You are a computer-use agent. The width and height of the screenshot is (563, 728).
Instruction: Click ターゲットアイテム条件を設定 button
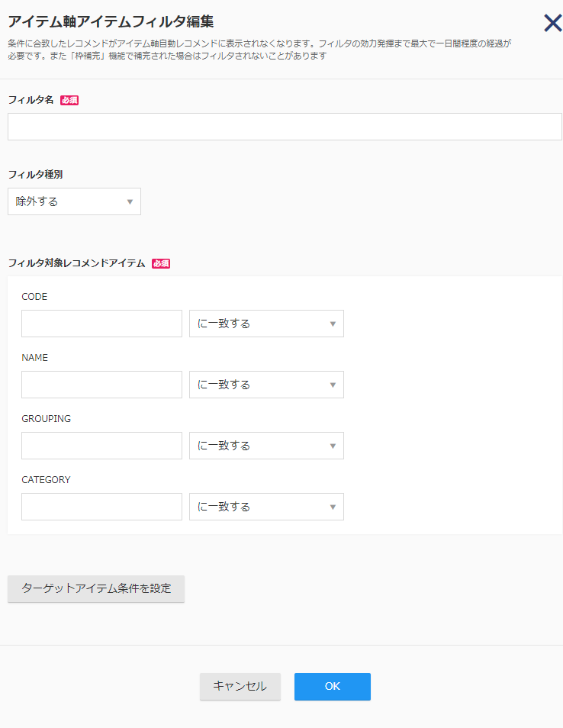point(96,588)
